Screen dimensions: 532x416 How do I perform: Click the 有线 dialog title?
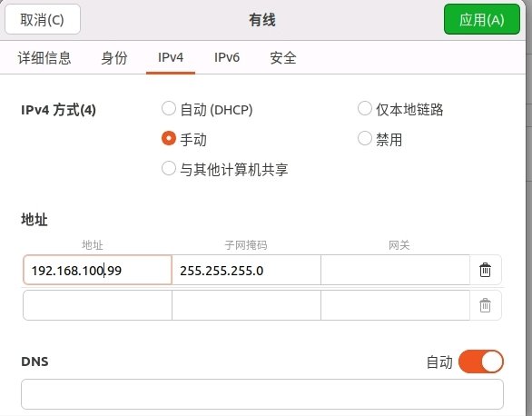coord(262,20)
